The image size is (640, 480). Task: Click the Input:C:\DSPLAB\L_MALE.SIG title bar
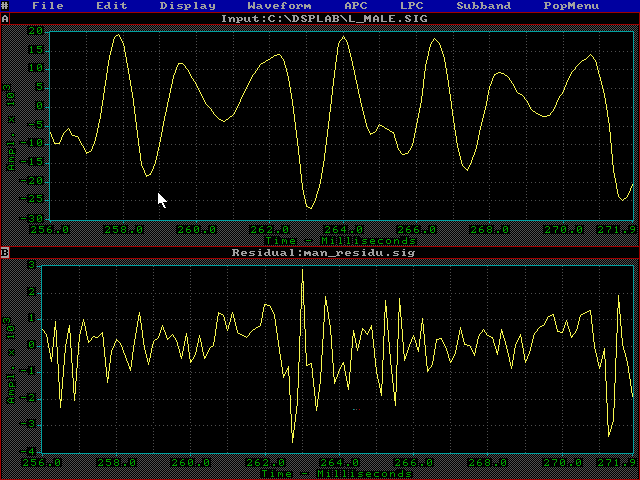click(x=324, y=19)
